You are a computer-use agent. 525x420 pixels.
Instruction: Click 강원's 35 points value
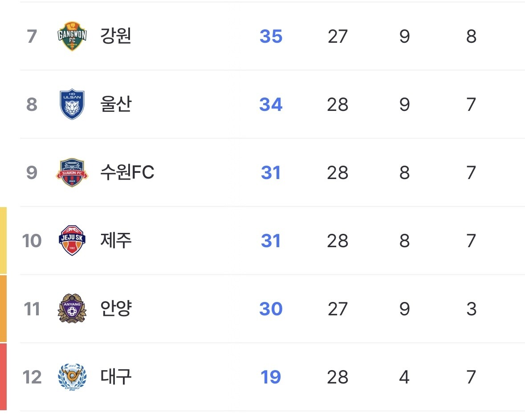click(271, 36)
